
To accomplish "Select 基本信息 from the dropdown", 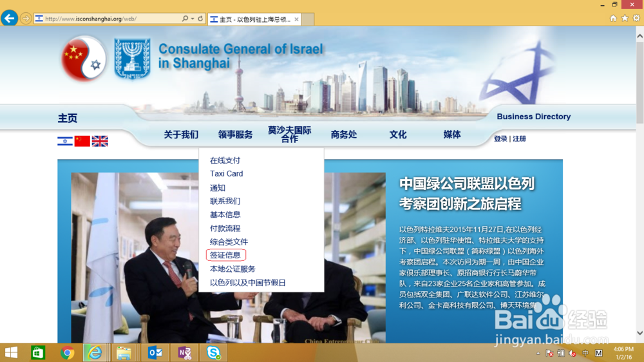I will pos(225,215).
